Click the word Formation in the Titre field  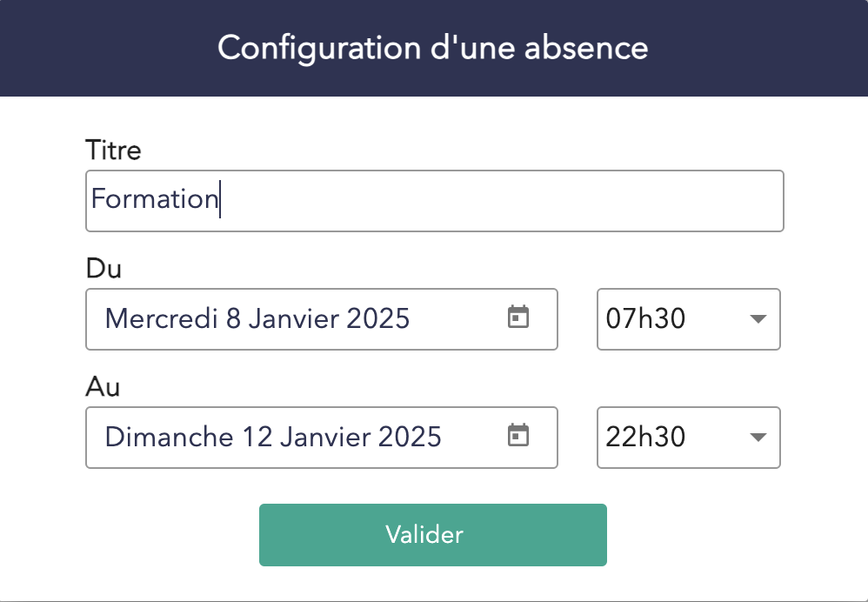154,199
